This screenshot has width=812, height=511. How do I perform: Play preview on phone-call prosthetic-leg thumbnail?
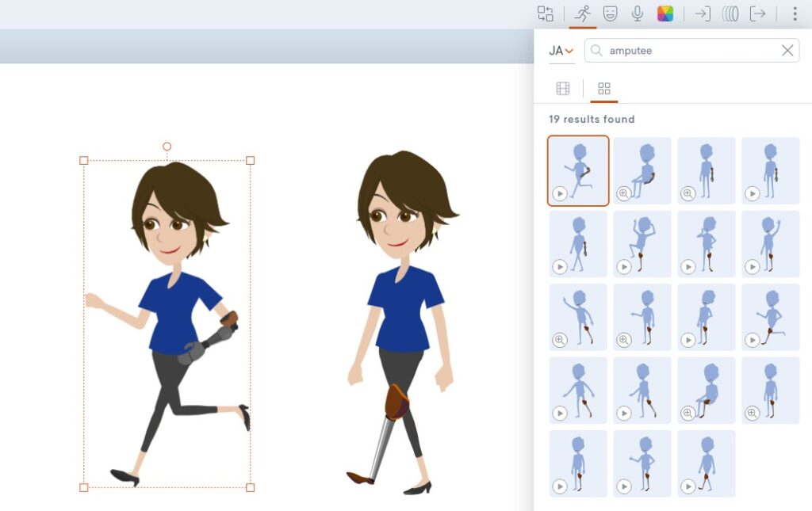pyautogui.click(x=688, y=267)
